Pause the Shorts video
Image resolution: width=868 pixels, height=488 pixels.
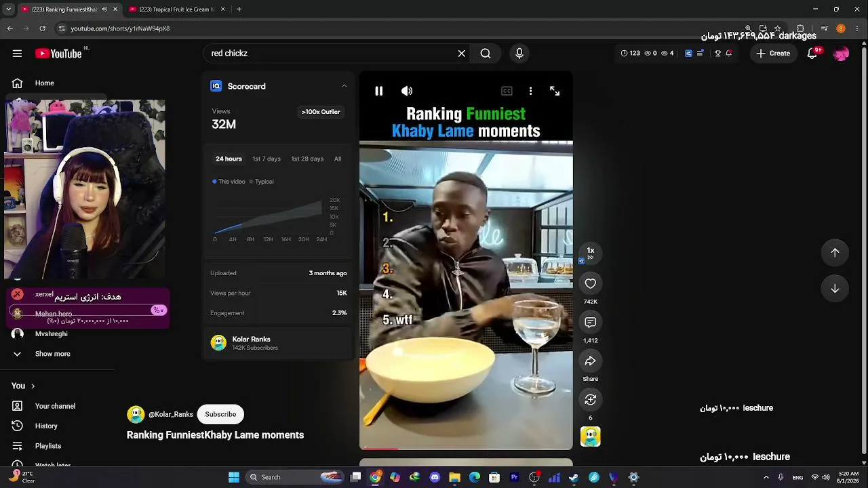(x=379, y=91)
